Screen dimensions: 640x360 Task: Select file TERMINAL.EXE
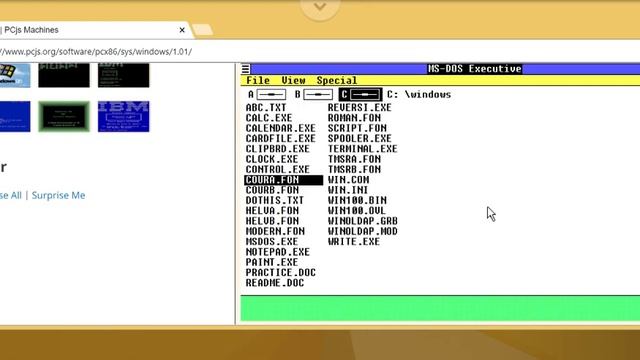(x=362, y=149)
